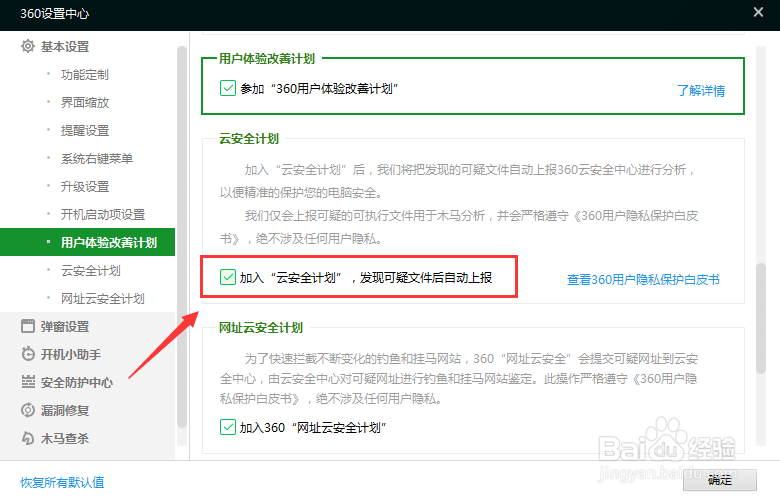780x500 pixels.
Task: Open 查看360用户隐私保护白皮书 link
Action: click(643, 280)
